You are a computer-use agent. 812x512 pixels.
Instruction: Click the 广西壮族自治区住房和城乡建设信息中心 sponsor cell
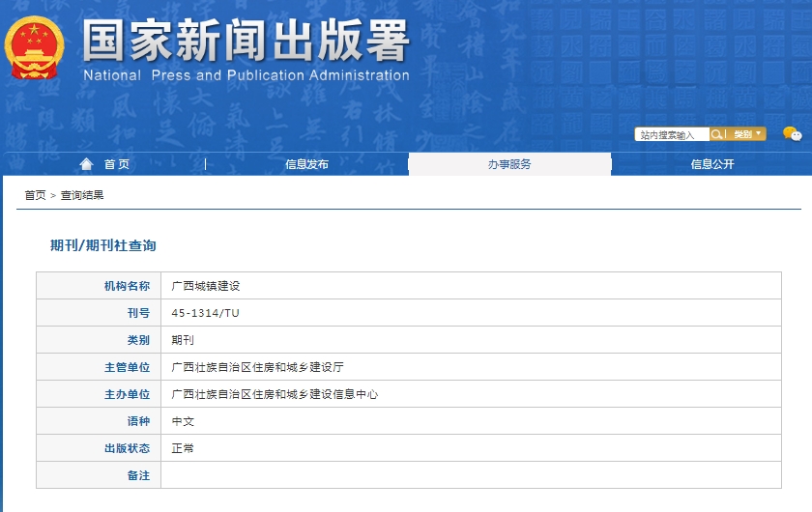coord(275,394)
